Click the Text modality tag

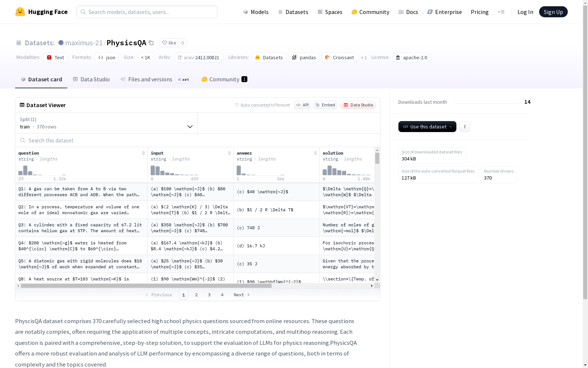tap(55, 57)
